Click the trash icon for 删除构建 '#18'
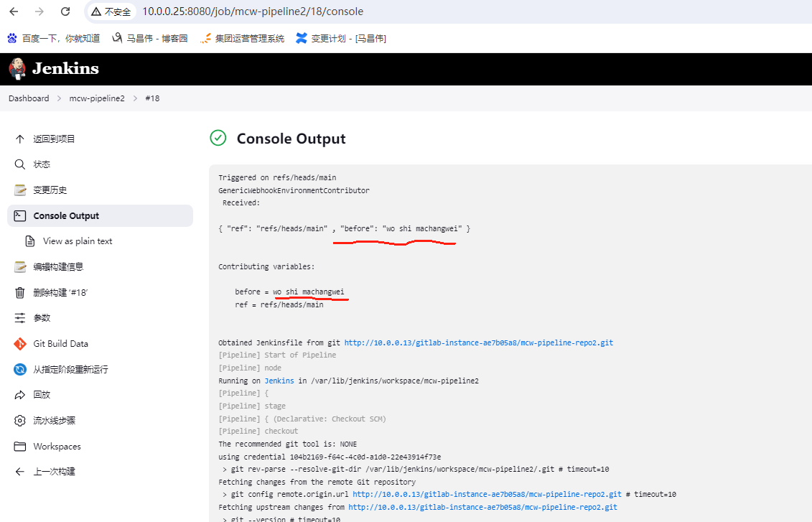Image resolution: width=812 pixels, height=522 pixels. click(x=19, y=292)
